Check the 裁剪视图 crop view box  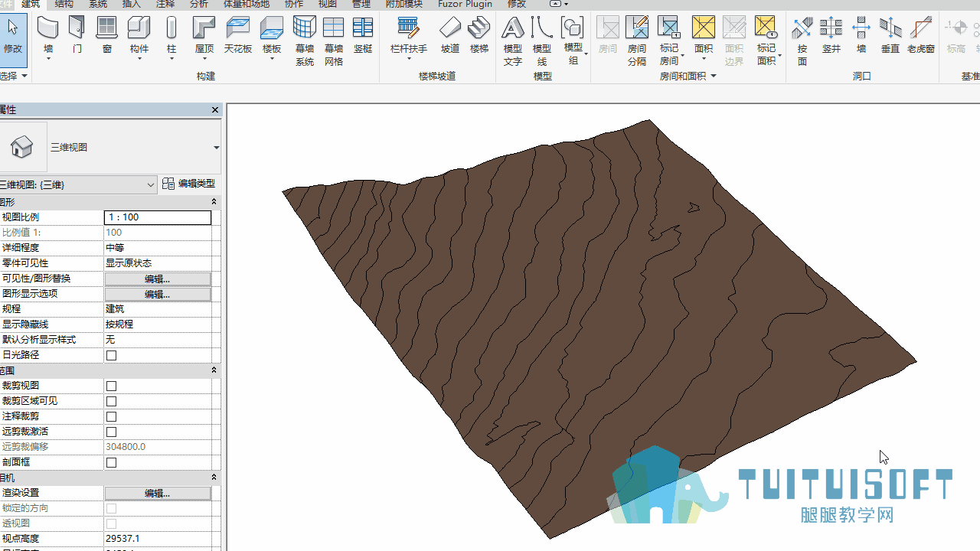point(112,386)
